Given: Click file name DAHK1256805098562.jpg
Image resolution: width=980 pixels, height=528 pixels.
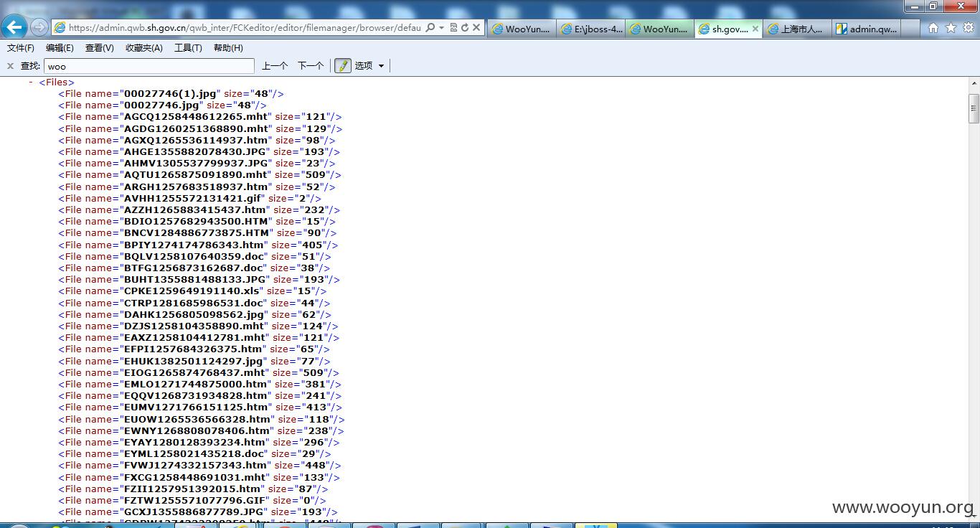Looking at the screenshot, I should click(194, 315).
